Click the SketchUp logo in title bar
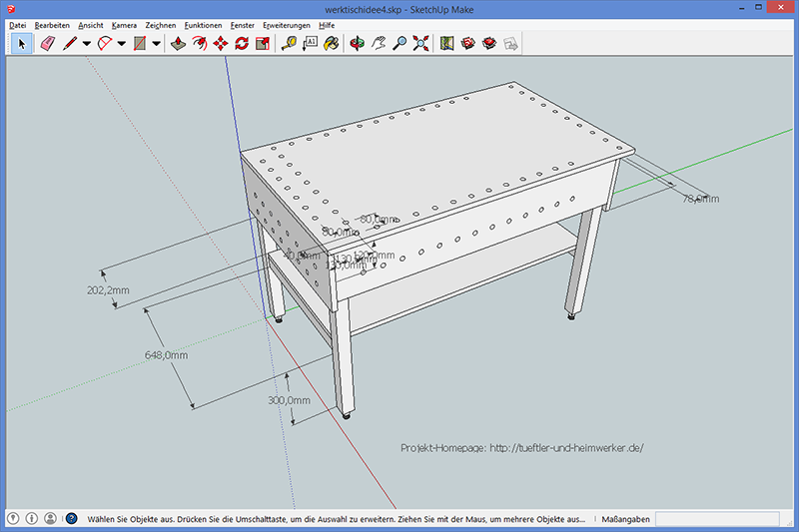The width and height of the screenshot is (799, 532). [x=11, y=9]
